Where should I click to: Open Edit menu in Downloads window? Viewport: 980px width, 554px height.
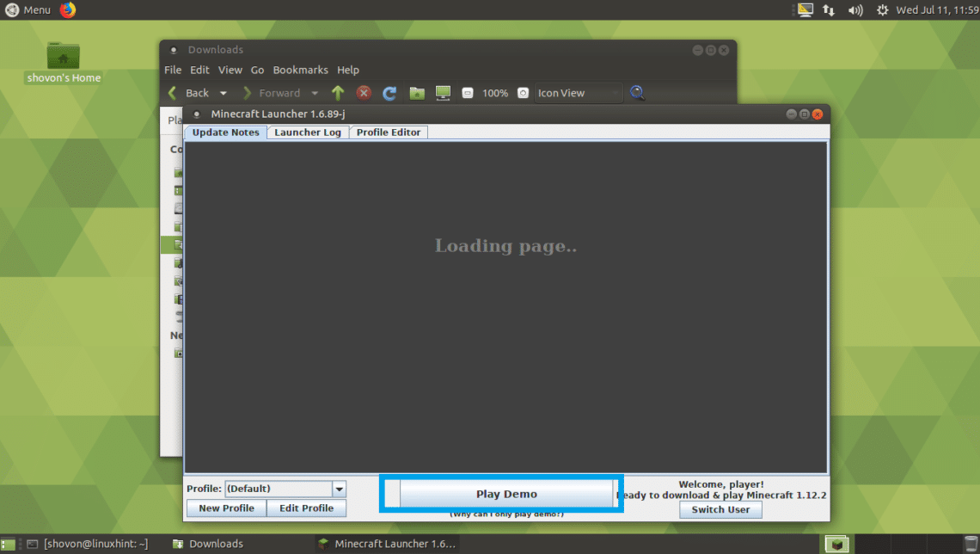(x=199, y=70)
